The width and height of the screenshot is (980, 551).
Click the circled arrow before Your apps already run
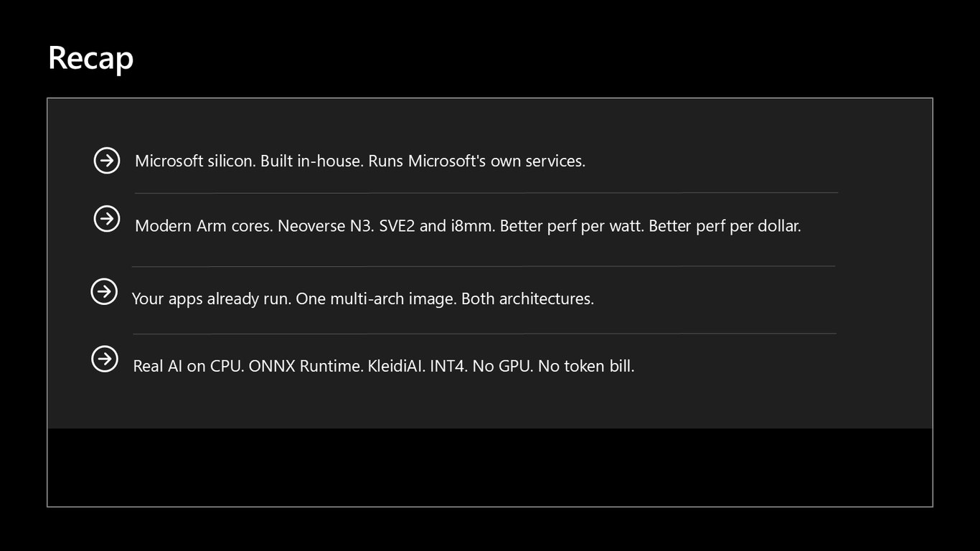tap(104, 291)
